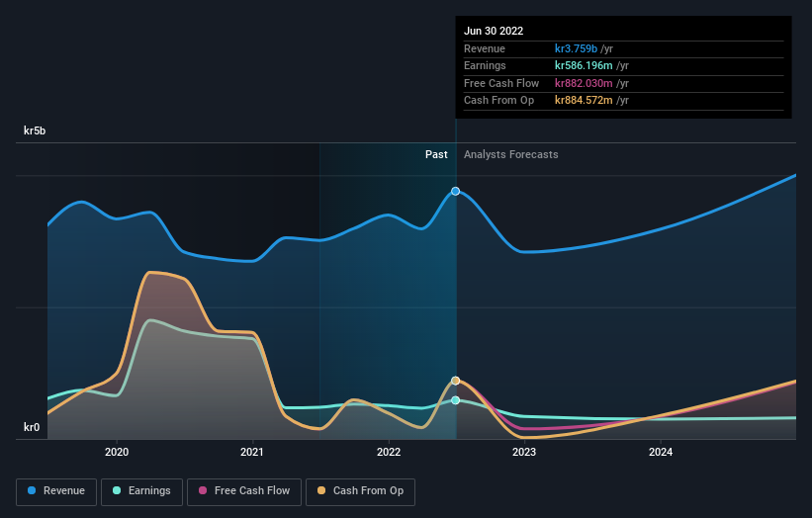Toggle the Cash From Op legend button
Image resolution: width=812 pixels, height=518 pixels.
pyautogui.click(x=360, y=491)
